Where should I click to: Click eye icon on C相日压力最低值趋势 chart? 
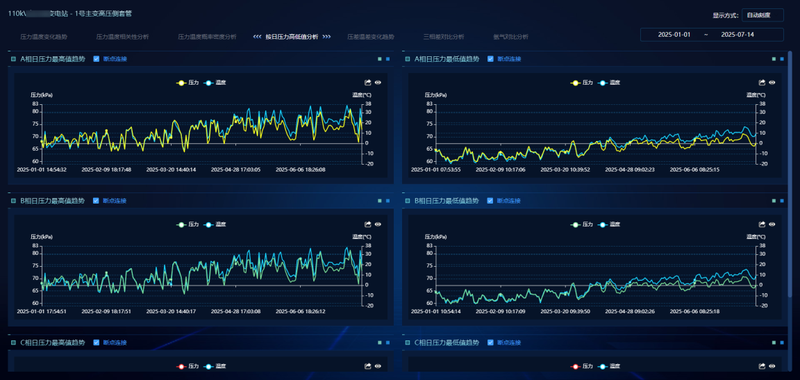click(x=773, y=366)
